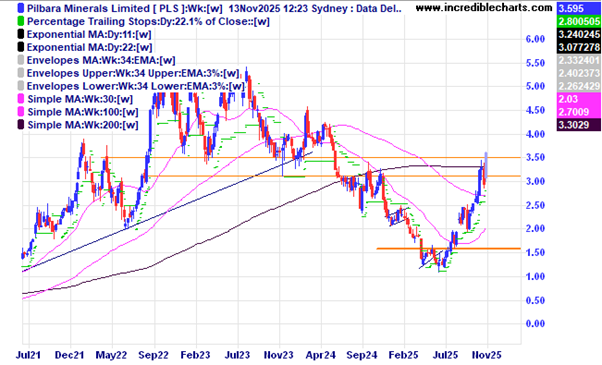Click the Nov25 date axis label
This screenshot has height=365, width=602.
pyautogui.click(x=486, y=355)
